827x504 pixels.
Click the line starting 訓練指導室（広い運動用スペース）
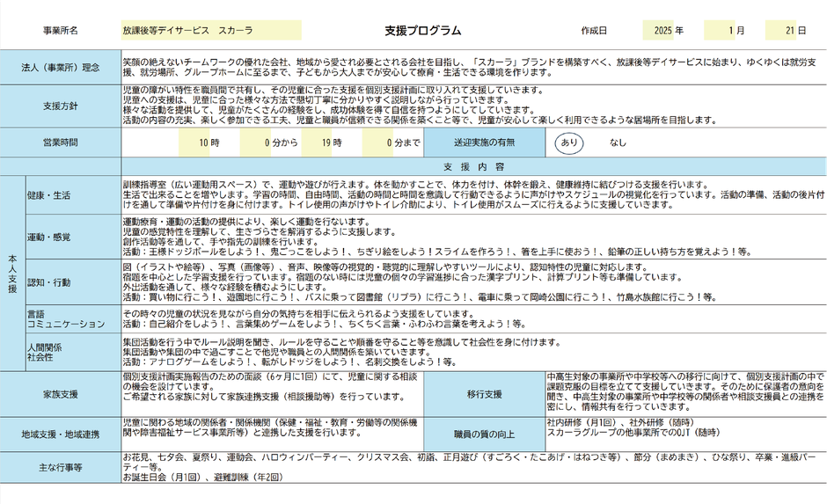tap(416, 185)
